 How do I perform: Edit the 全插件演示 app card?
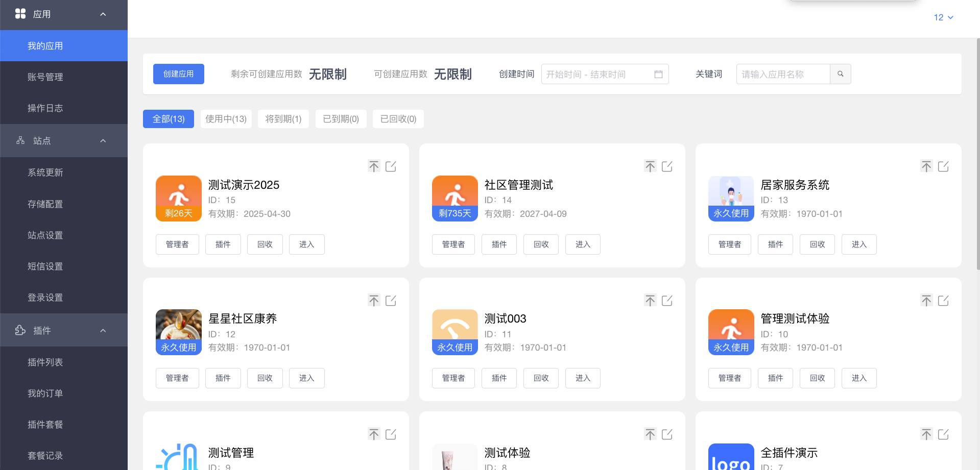tap(944, 434)
